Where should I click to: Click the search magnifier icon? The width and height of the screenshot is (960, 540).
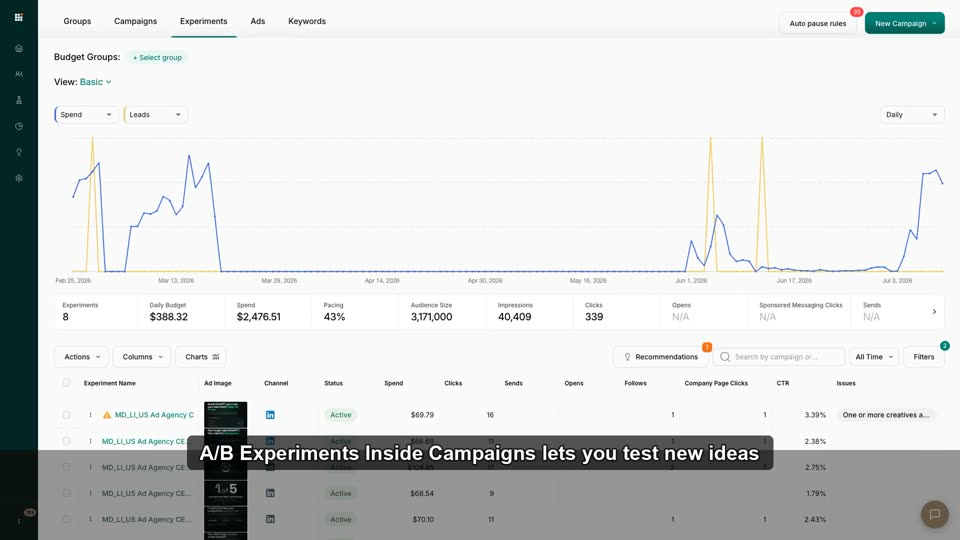725,357
